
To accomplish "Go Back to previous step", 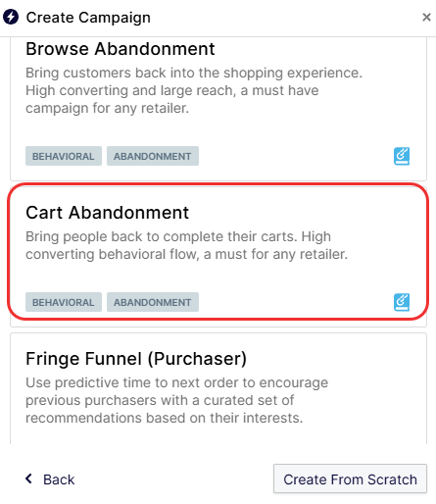I will coord(50,479).
